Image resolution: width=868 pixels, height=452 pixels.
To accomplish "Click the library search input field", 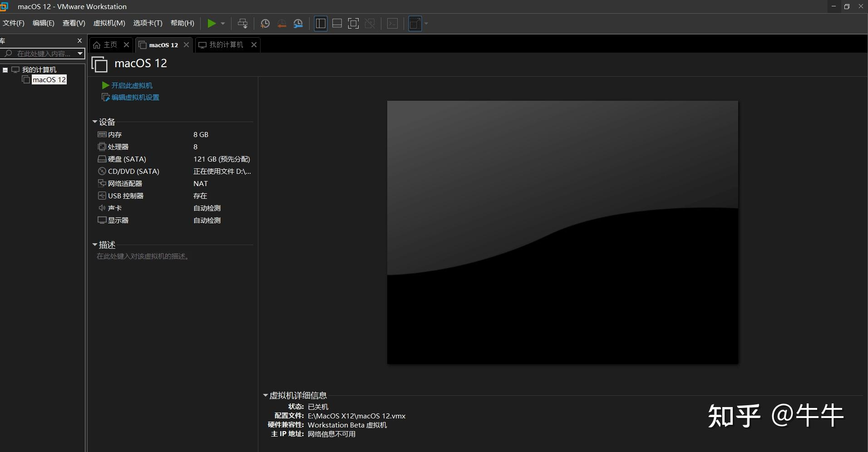I will 41,54.
